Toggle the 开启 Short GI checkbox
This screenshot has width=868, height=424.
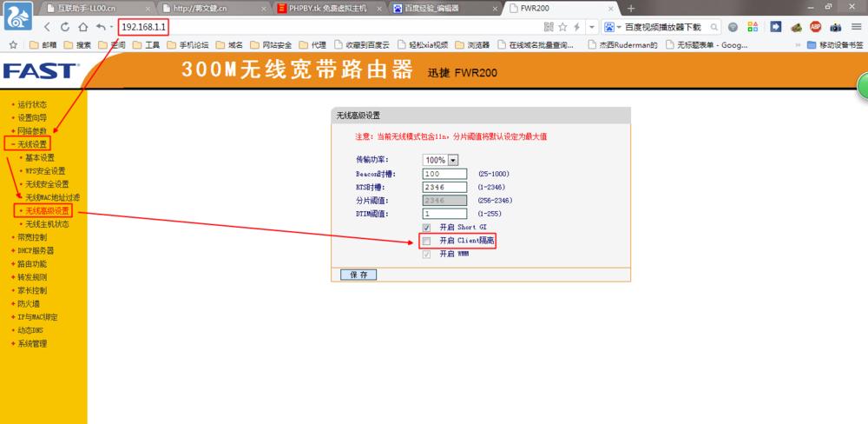click(426, 228)
